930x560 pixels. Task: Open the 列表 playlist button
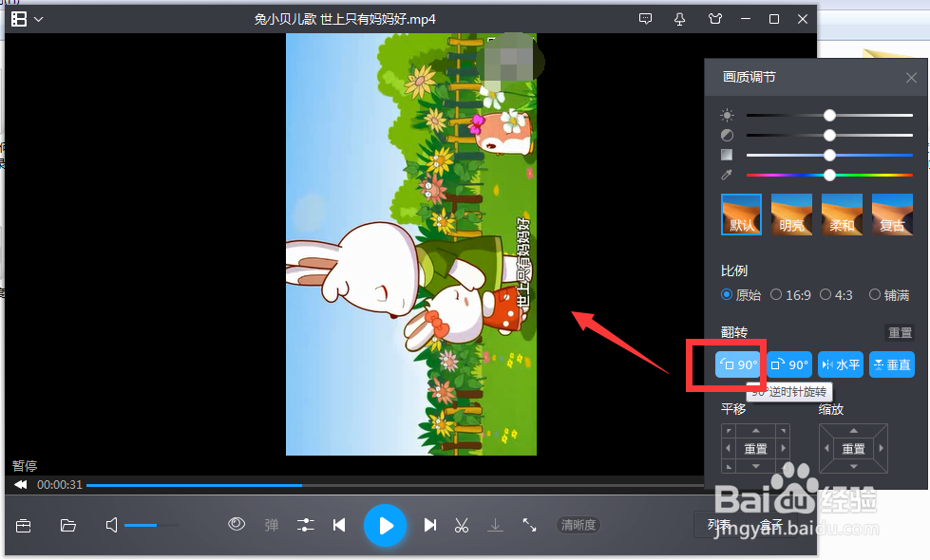719,525
